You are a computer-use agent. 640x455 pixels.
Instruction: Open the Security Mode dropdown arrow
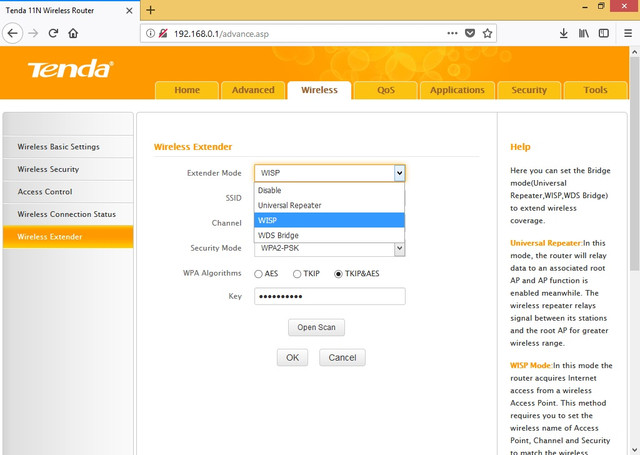(399, 248)
